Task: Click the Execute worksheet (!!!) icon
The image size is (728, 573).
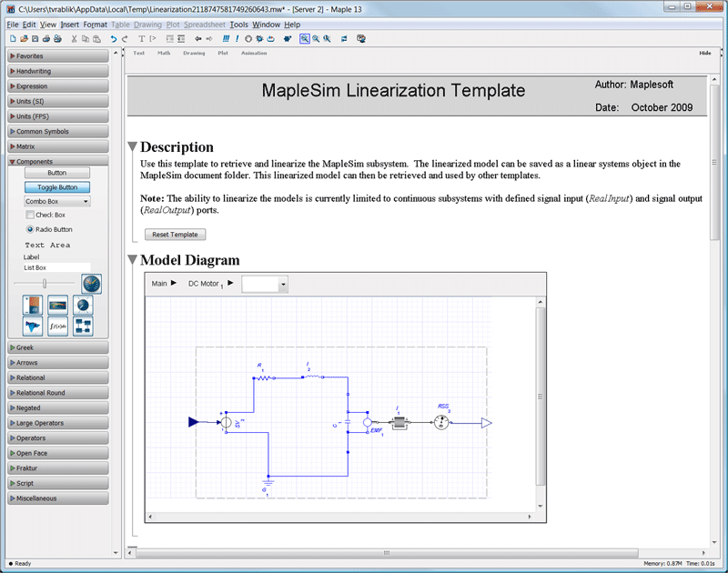Action: pyautogui.click(x=227, y=39)
